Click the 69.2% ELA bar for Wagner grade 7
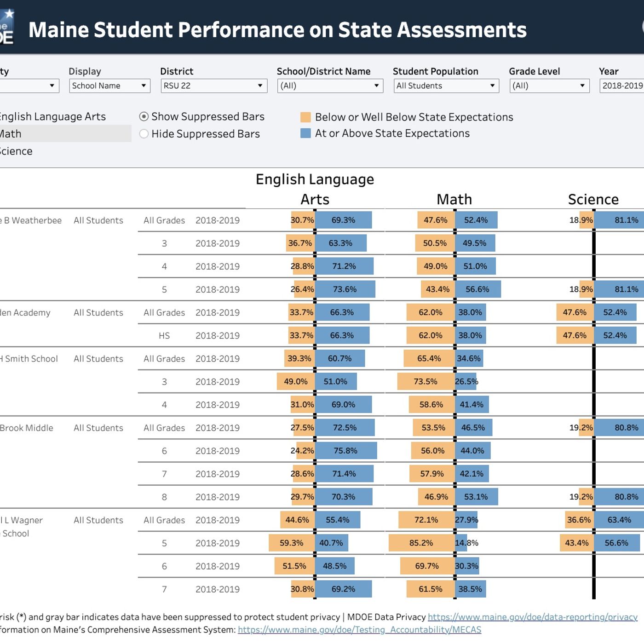 pos(344,589)
